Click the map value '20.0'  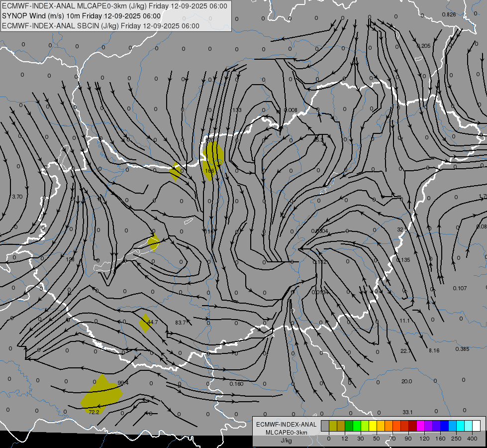point(406,381)
